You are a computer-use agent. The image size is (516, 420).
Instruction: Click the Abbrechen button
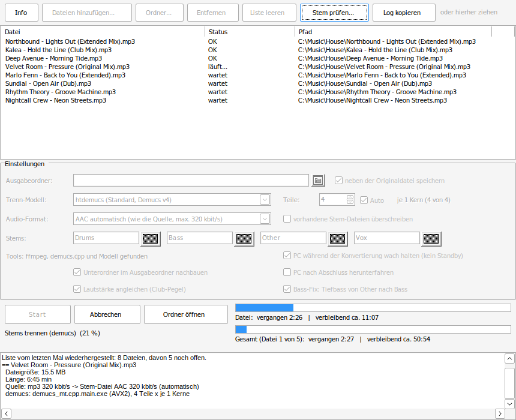pyautogui.click(x=107, y=314)
